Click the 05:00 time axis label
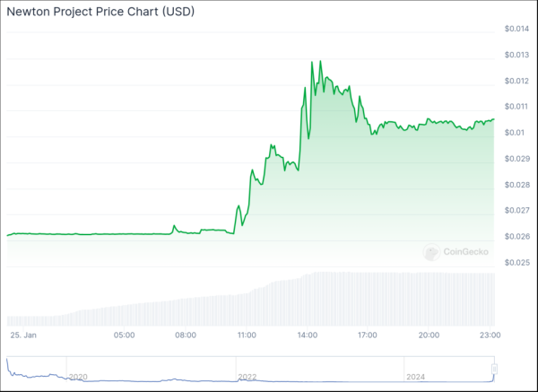 click(124, 335)
